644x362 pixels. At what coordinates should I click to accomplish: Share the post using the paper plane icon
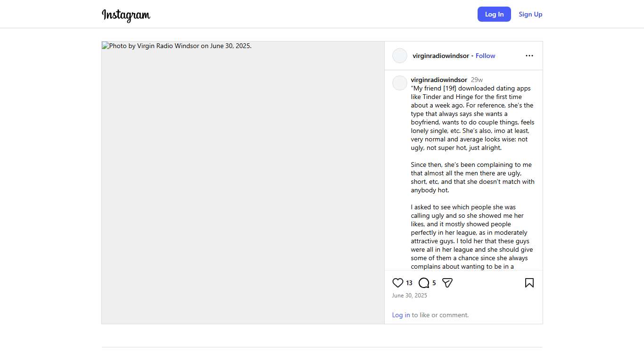447,283
